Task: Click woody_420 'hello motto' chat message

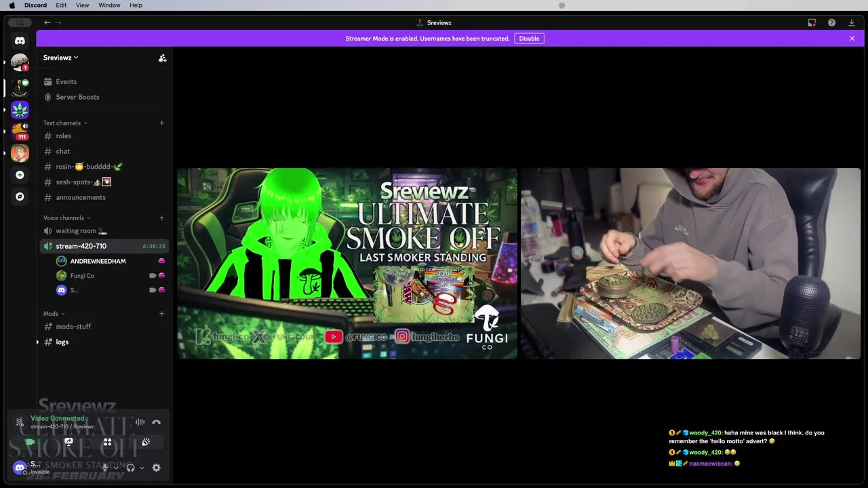Action: coord(747,437)
